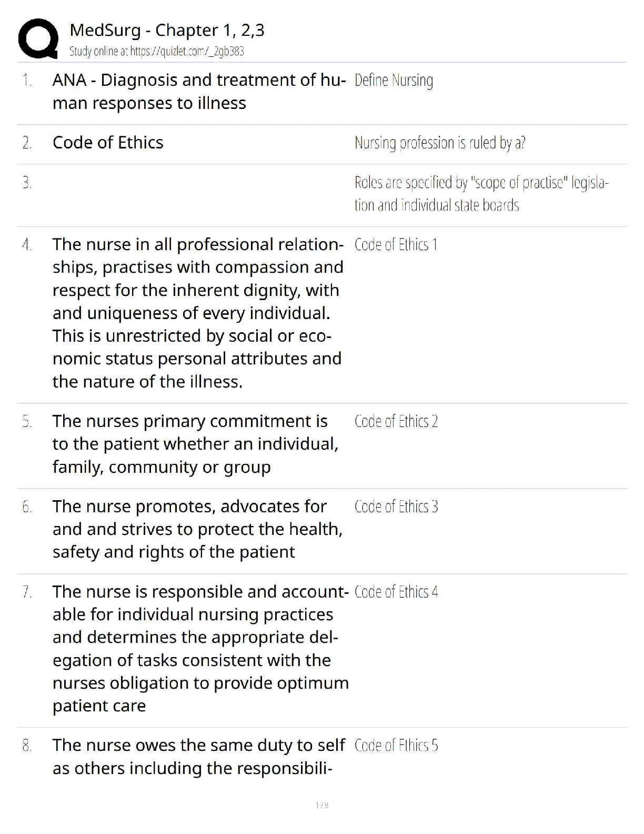
Task: Click the 'Code of Ethics 4' label
Action: 396,592
